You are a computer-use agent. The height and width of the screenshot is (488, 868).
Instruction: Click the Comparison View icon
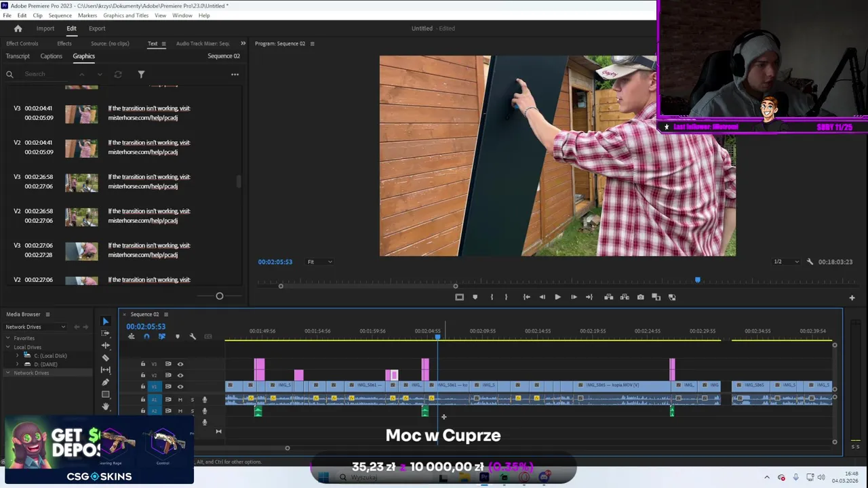(656, 297)
